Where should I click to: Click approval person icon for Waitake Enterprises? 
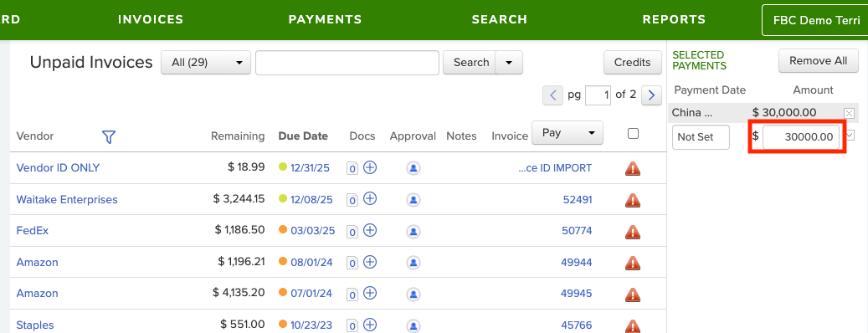click(413, 200)
